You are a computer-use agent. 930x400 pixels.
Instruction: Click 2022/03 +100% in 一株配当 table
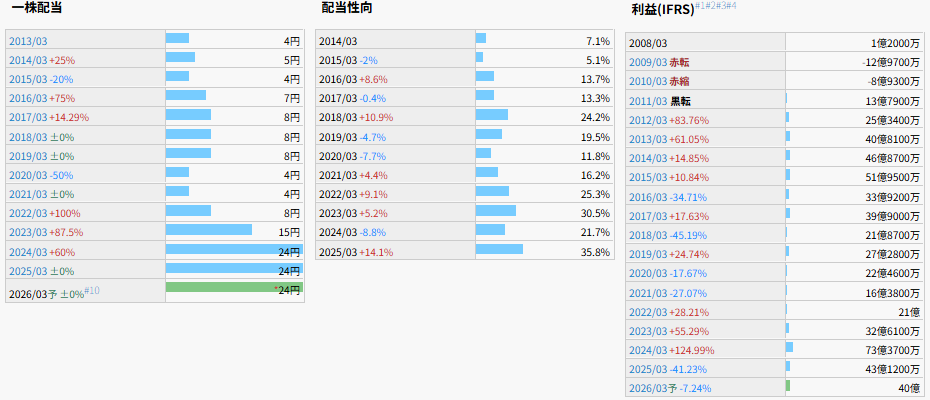pos(44,213)
